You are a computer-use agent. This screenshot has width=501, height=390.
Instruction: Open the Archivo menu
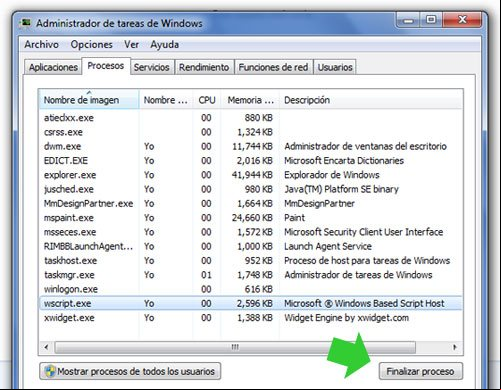(42, 44)
